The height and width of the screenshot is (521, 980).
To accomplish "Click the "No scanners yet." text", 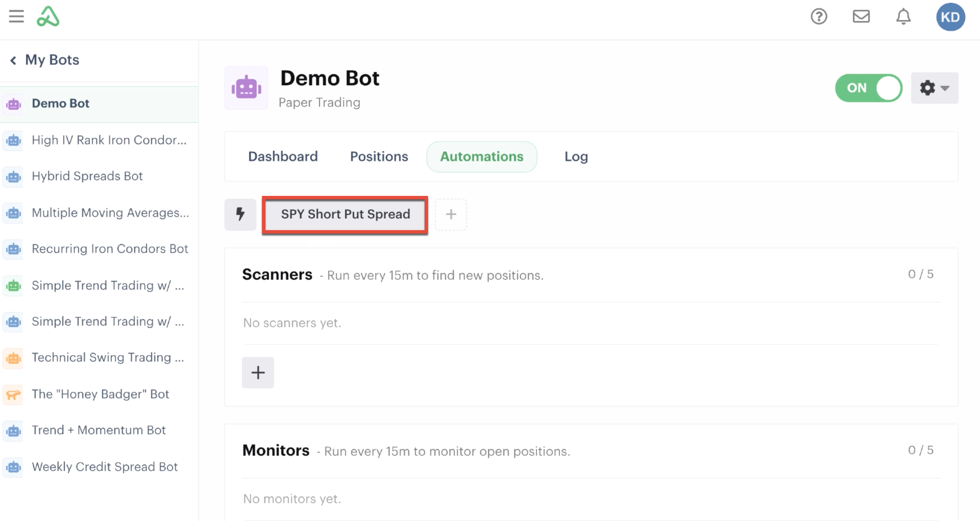I will pyautogui.click(x=292, y=323).
